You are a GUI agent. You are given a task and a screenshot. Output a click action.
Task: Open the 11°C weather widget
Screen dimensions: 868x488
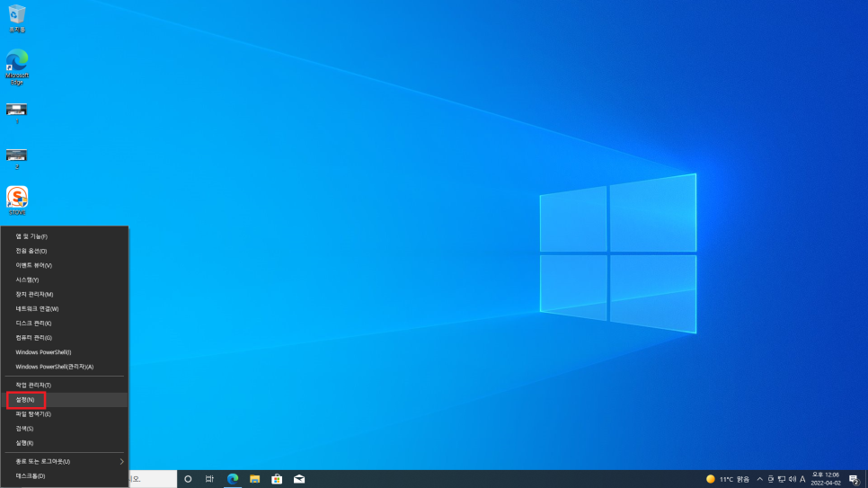coord(728,479)
